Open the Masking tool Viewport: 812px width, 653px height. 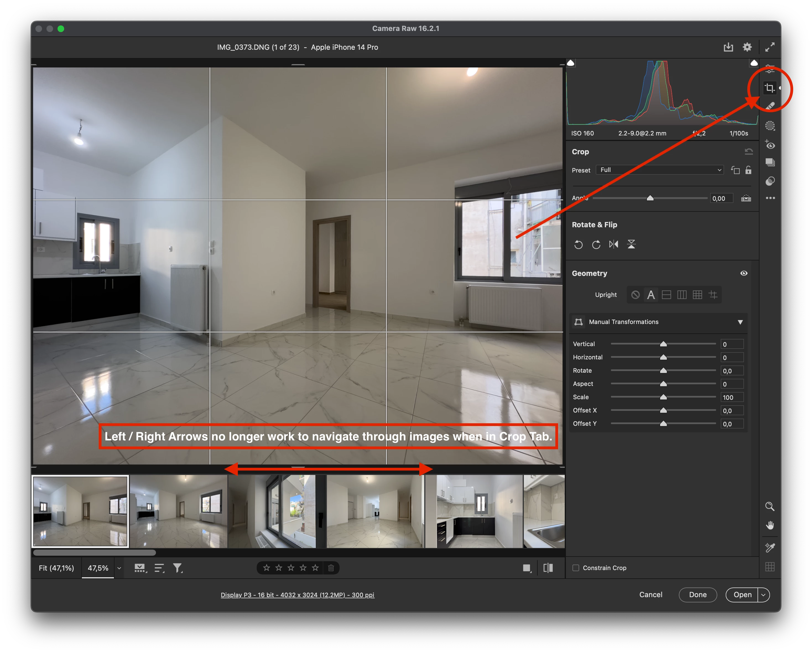(770, 126)
